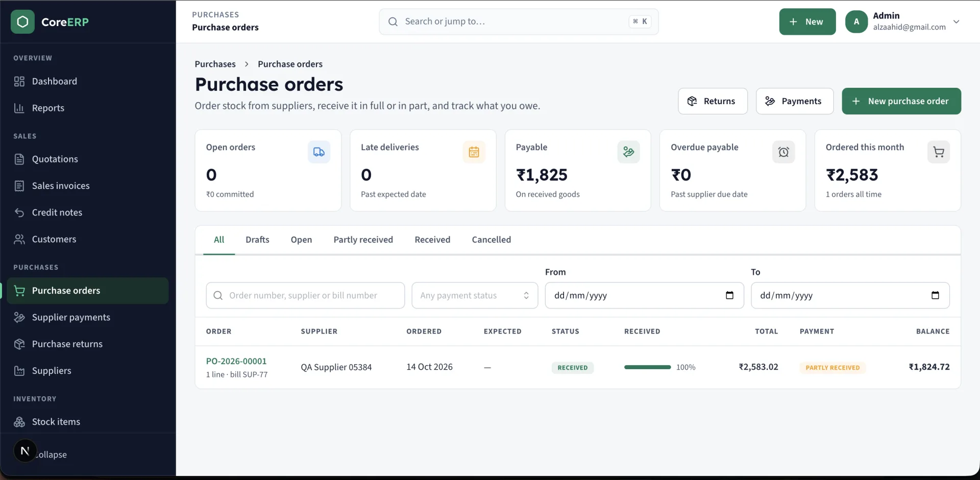Switch to the Drafts tab
The width and height of the screenshot is (980, 480).
(257, 239)
